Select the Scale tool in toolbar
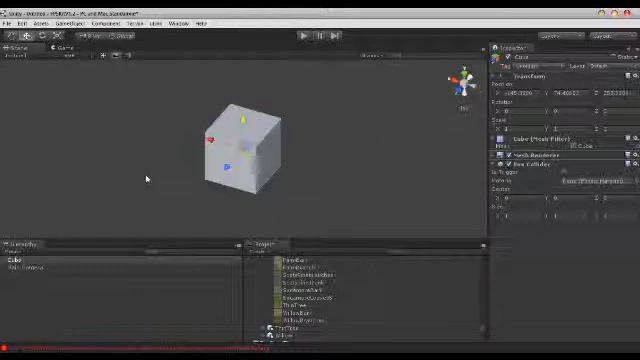 [58, 36]
